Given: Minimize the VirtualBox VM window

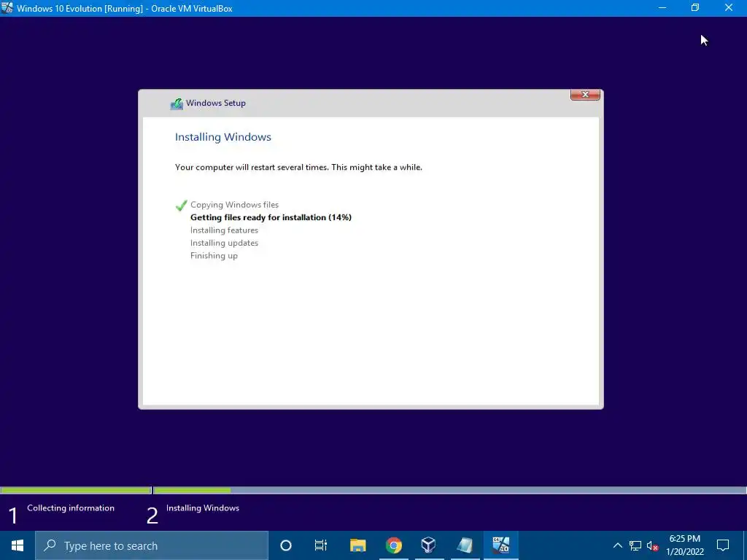Looking at the screenshot, I should 662,8.
